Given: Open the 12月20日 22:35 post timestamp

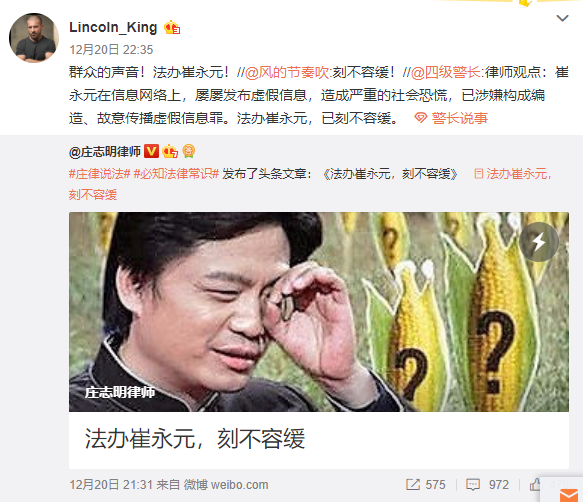Looking at the screenshot, I should pyautogui.click(x=111, y=50).
